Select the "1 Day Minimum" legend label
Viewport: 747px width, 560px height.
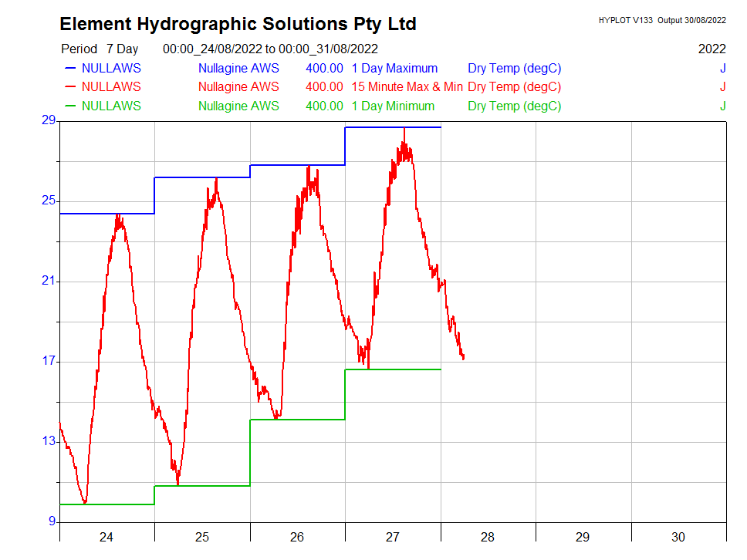click(x=393, y=106)
